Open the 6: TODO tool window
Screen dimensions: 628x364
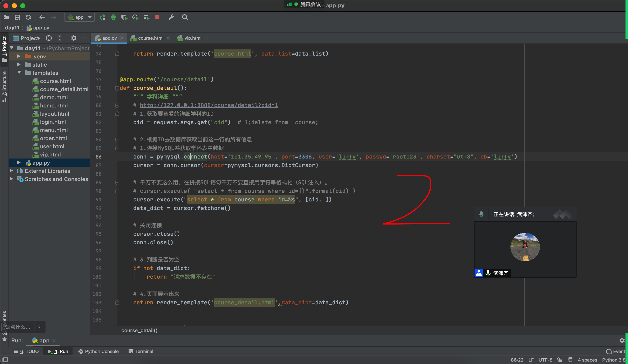click(x=26, y=351)
